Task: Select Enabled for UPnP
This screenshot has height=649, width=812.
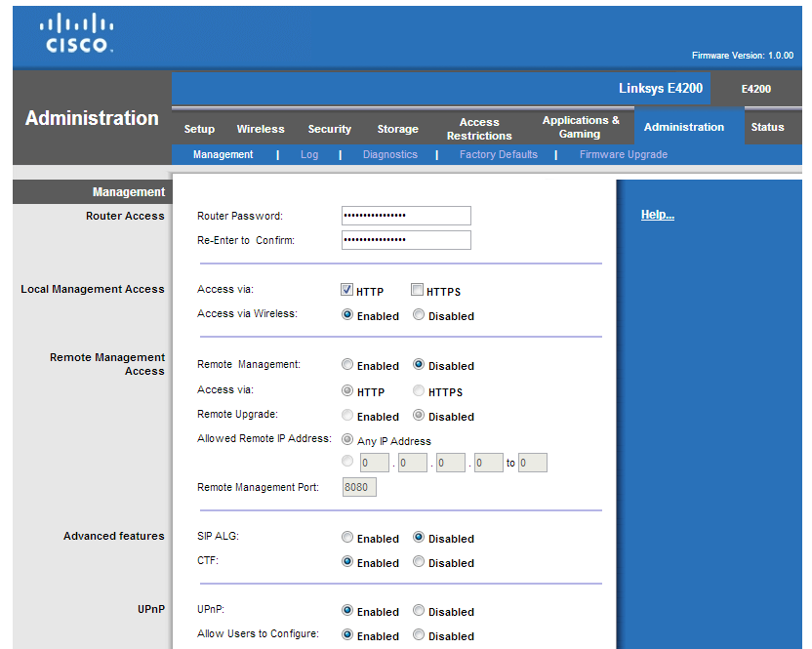Action: click(347, 610)
